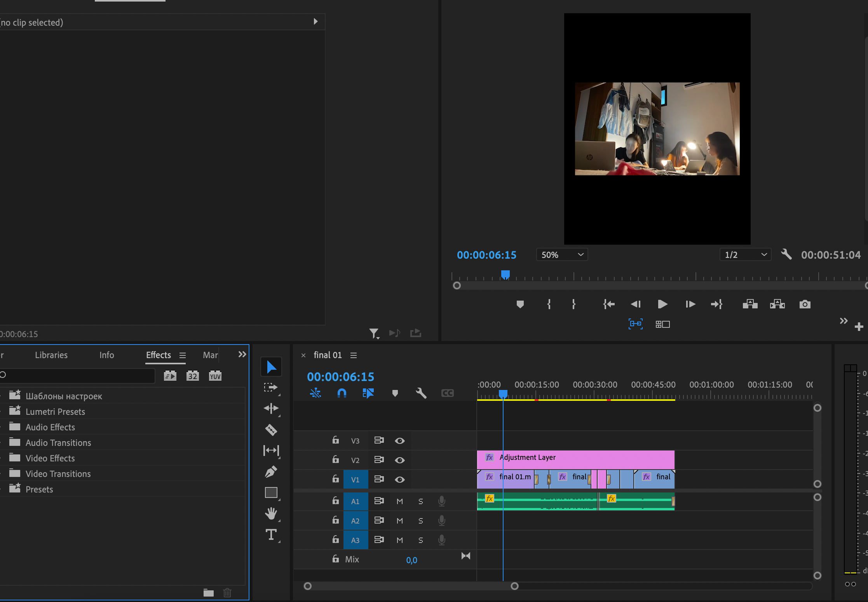Click the Export Frame camera icon

click(x=805, y=304)
